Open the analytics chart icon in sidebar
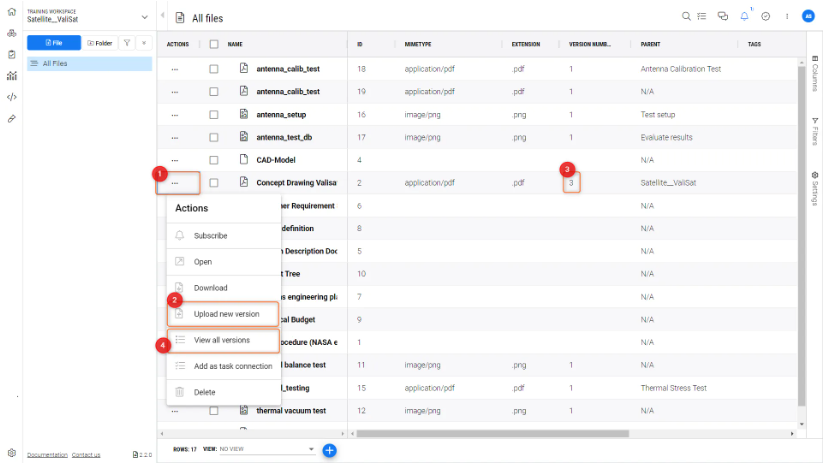Viewport: 835px width, 470px height. [x=11, y=76]
